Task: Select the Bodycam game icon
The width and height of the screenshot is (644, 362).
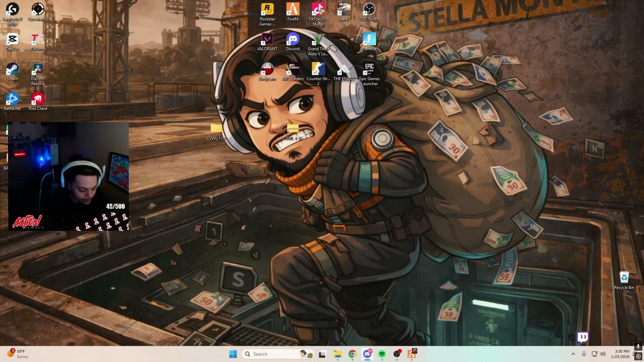Action: pos(267,72)
